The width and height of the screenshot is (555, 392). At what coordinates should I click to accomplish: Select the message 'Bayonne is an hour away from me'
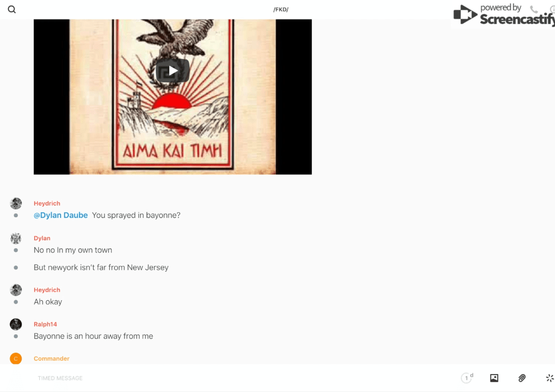pos(94,336)
